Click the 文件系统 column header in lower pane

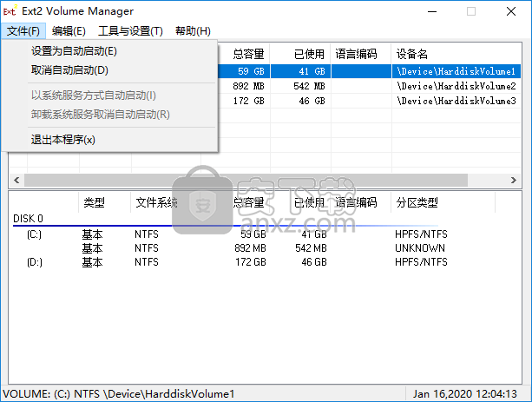[156, 202]
